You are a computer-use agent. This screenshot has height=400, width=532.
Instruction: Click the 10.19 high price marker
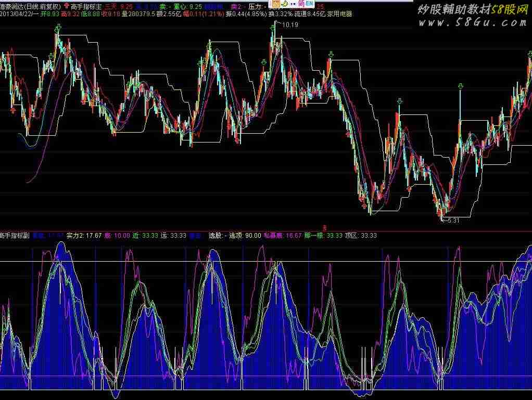pyautogui.click(x=290, y=25)
